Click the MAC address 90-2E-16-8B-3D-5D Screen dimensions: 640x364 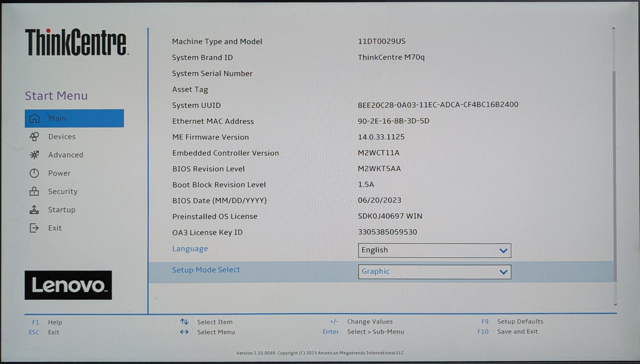[394, 121]
